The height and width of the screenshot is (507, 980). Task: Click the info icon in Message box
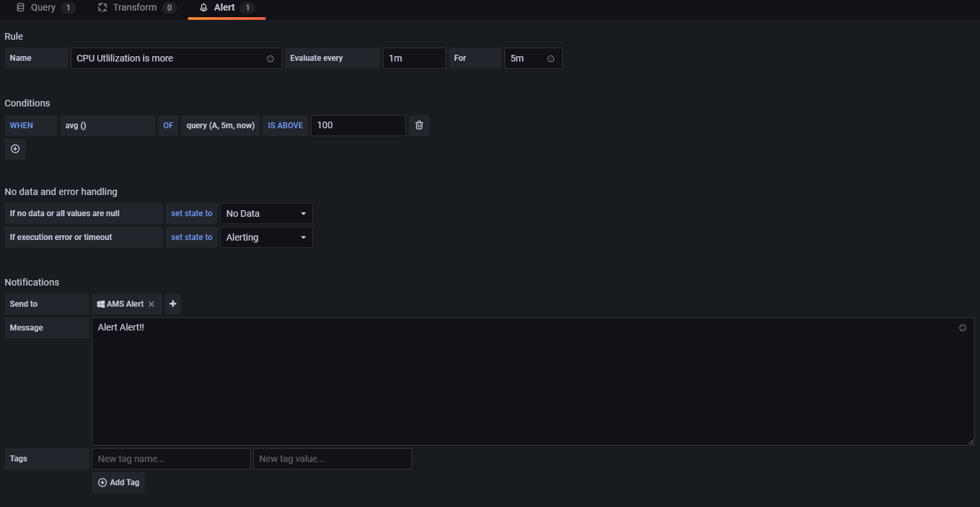click(963, 328)
